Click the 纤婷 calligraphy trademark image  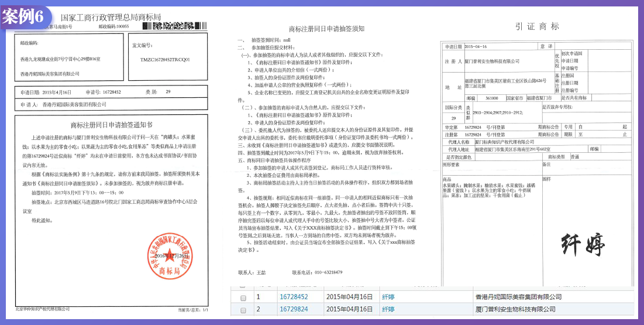[583, 244]
